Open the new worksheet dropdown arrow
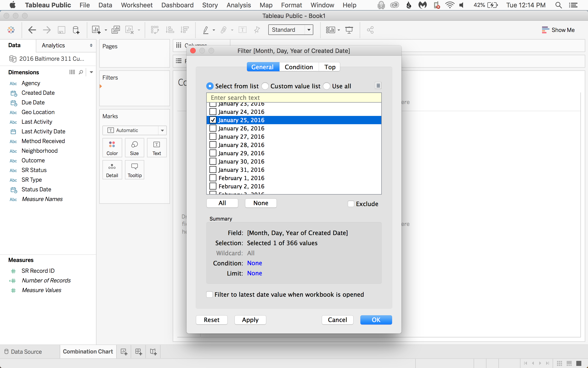This screenshot has width=588, height=368. pos(106,30)
